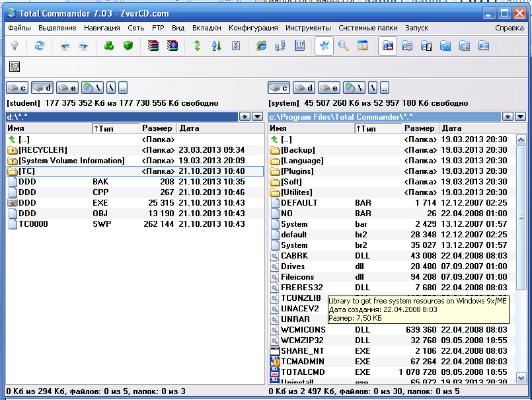Open network neighborhood in left panel
Viewport: 532px width, 400px height.
[93, 88]
